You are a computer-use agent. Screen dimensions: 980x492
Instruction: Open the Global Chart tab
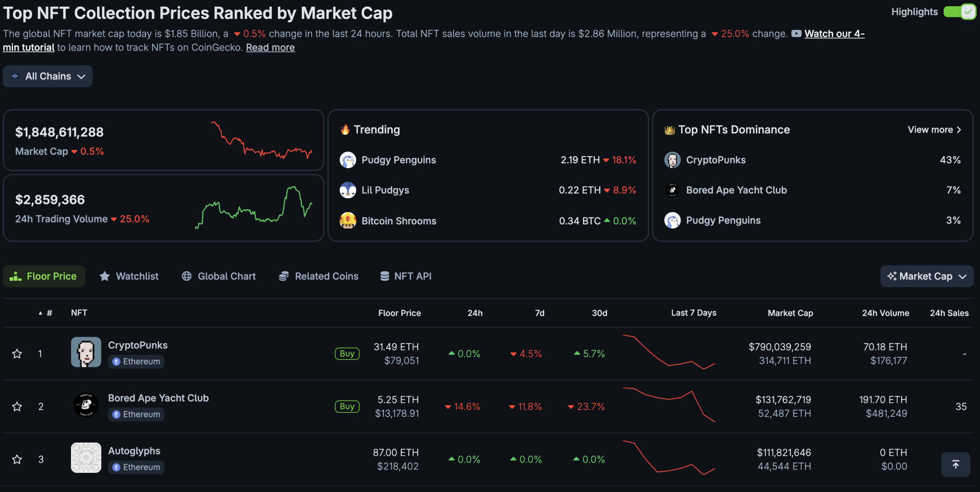(219, 276)
